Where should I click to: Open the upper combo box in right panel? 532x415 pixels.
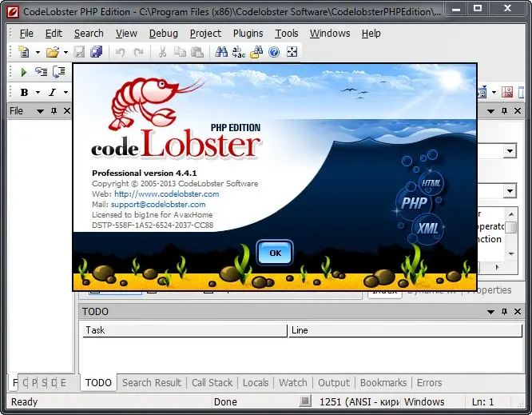click(x=510, y=151)
